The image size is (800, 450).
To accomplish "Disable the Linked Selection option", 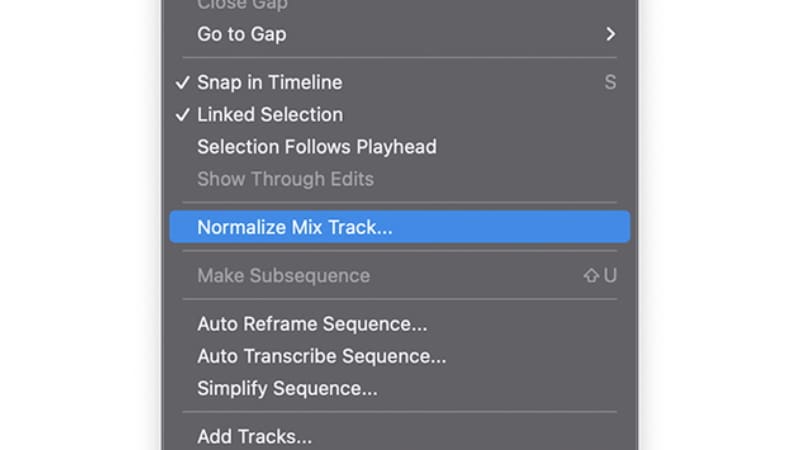I will [x=269, y=115].
